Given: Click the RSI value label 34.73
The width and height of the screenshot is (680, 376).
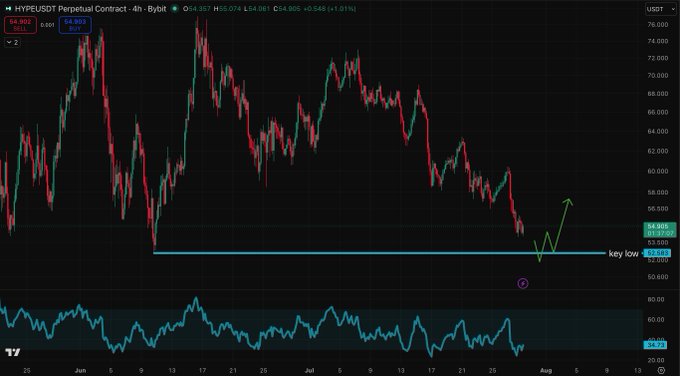Looking at the screenshot, I should 655,345.
